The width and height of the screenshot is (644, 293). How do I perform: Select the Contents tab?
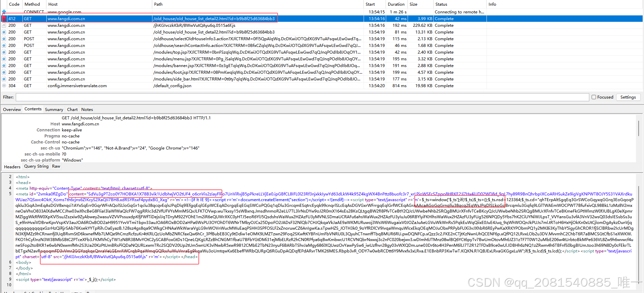[33, 109]
